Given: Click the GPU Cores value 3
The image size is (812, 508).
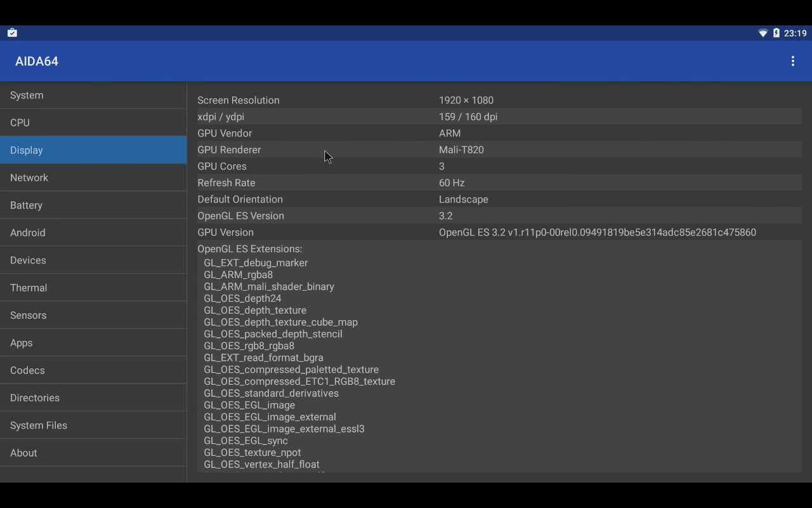Looking at the screenshot, I should pyautogui.click(x=442, y=166).
